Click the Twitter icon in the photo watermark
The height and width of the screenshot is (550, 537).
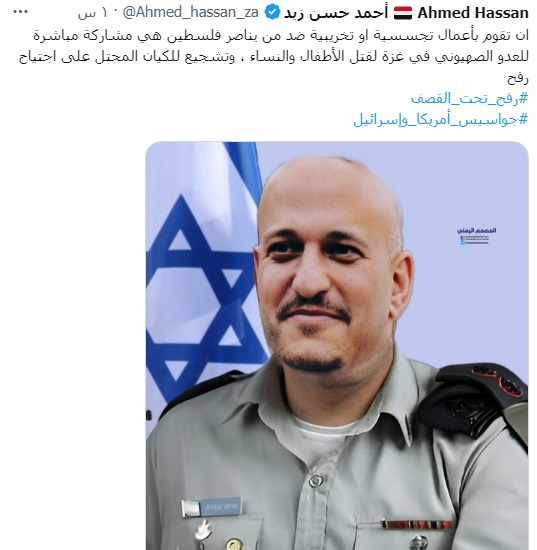pos(463,242)
